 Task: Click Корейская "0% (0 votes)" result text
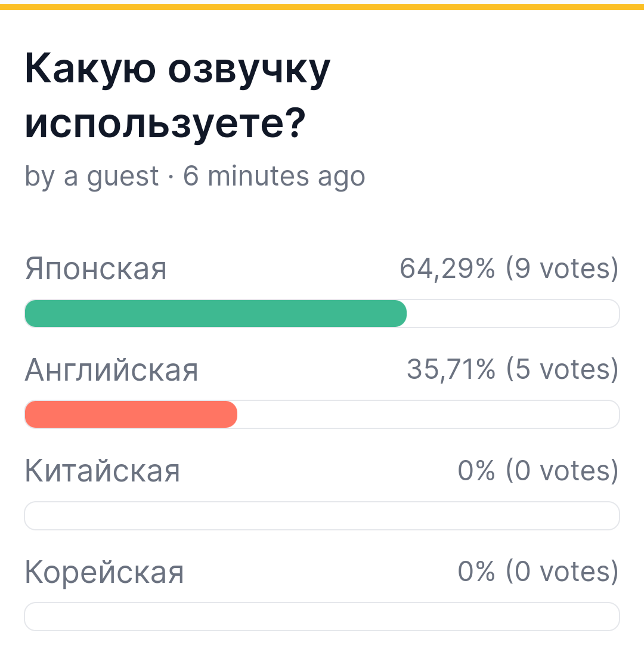coord(538,572)
